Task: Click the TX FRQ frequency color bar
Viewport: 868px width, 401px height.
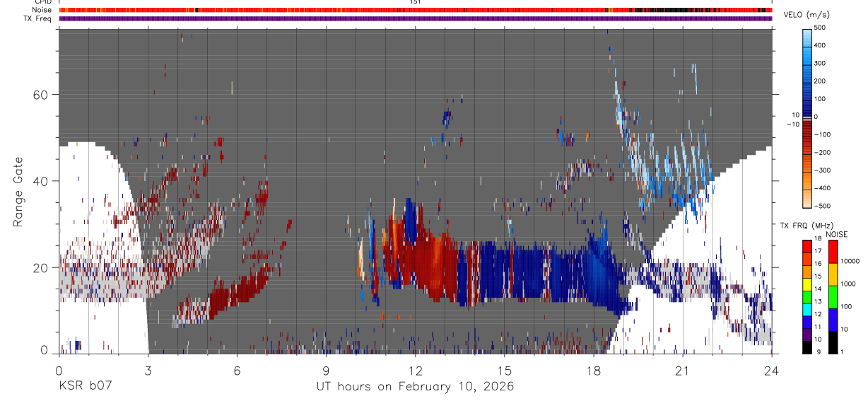Action: (807, 296)
